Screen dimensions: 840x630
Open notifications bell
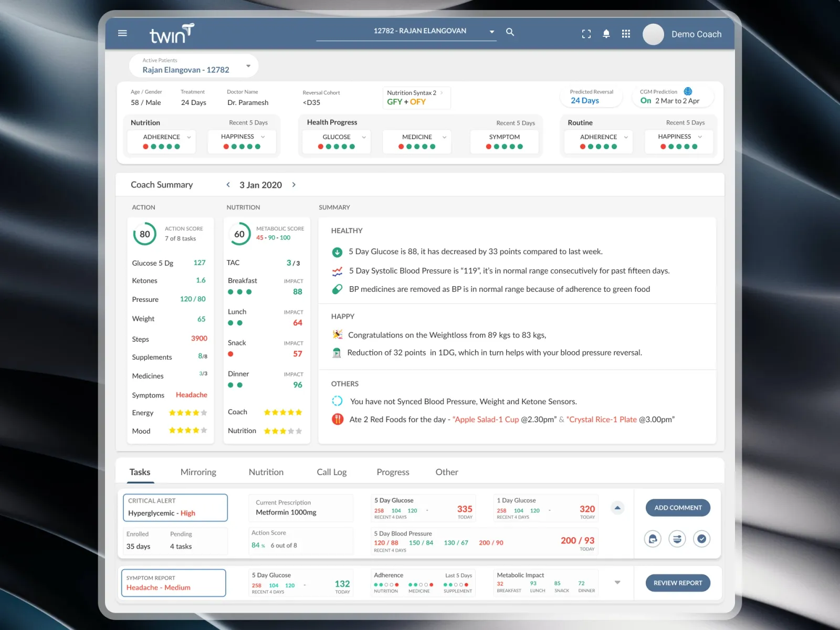[x=606, y=34]
